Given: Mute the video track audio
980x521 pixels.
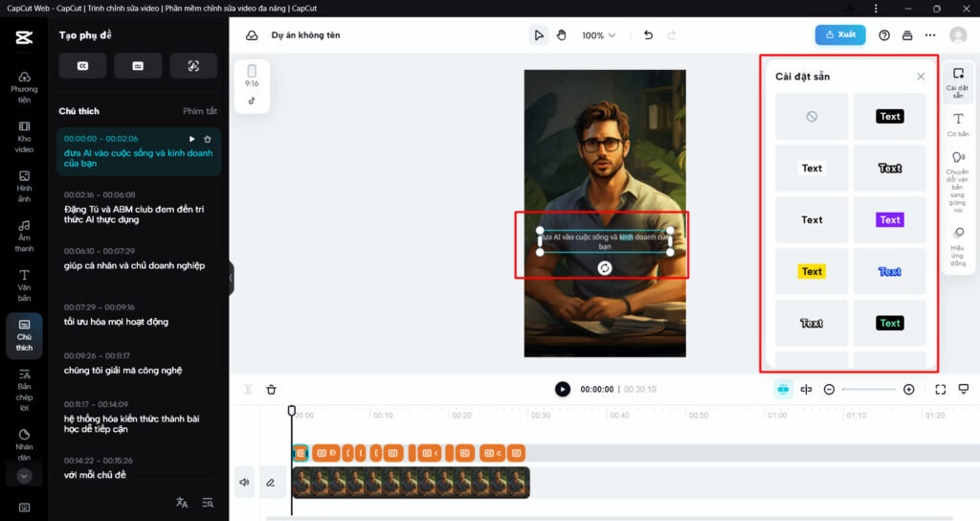Looking at the screenshot, I should click(245, 483).
